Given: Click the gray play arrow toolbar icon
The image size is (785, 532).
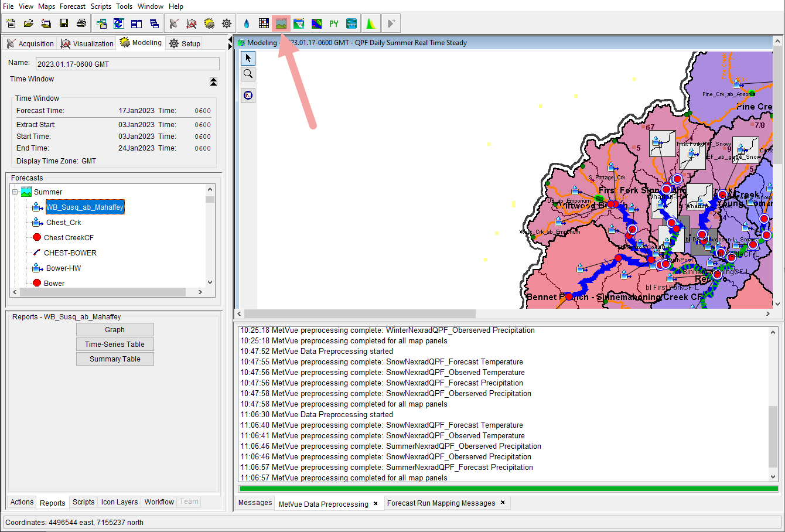Looking at the screenshot, I should click(x=391, y=23).
